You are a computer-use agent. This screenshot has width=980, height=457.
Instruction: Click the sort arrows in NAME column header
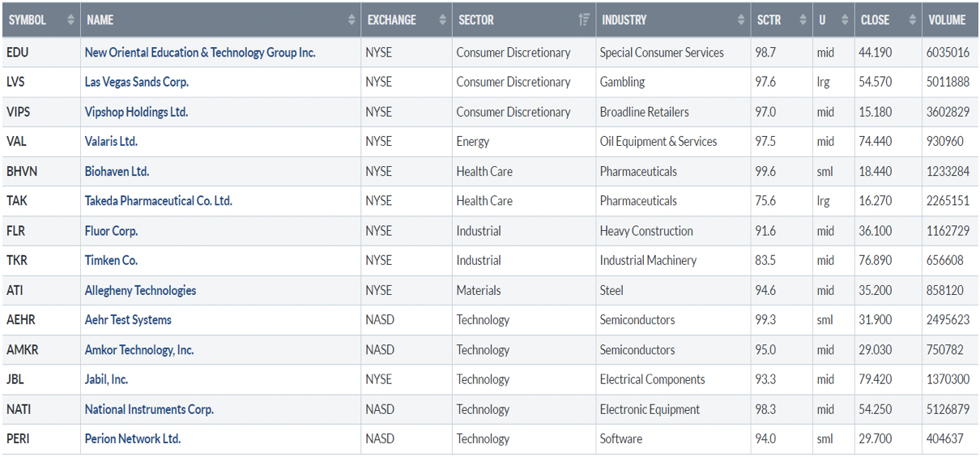tap(352, 20)
